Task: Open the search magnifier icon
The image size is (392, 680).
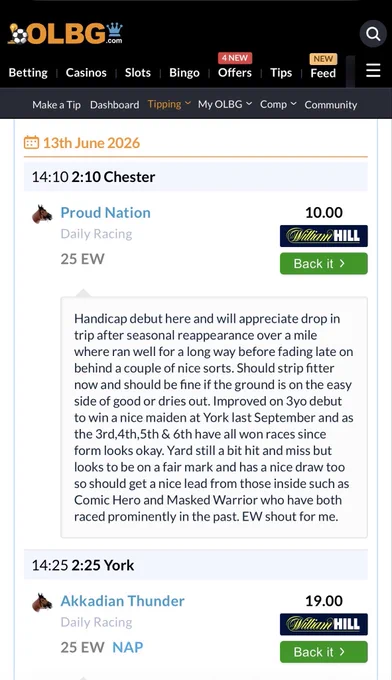Action: pos(373,33)
